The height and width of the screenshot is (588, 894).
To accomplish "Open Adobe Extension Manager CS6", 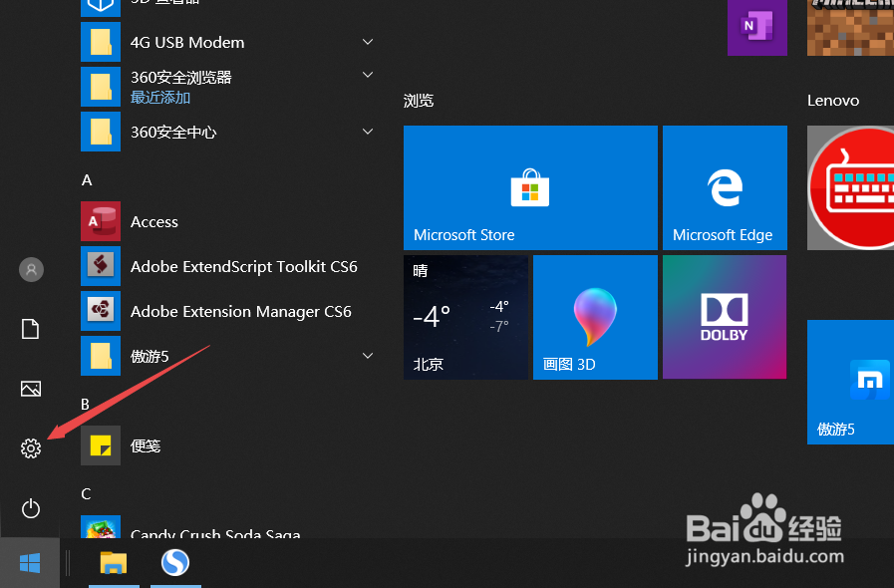I will (x=228, y=311).
